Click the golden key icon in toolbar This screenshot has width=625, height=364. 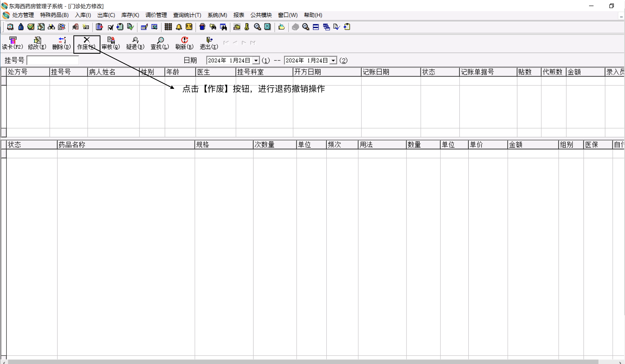tap(247, 27)
